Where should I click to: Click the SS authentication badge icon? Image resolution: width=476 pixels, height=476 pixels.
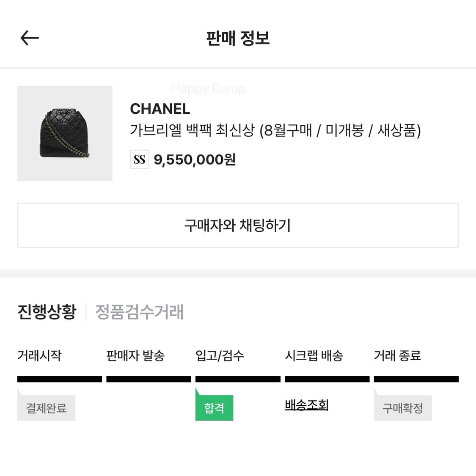[139, 160]
